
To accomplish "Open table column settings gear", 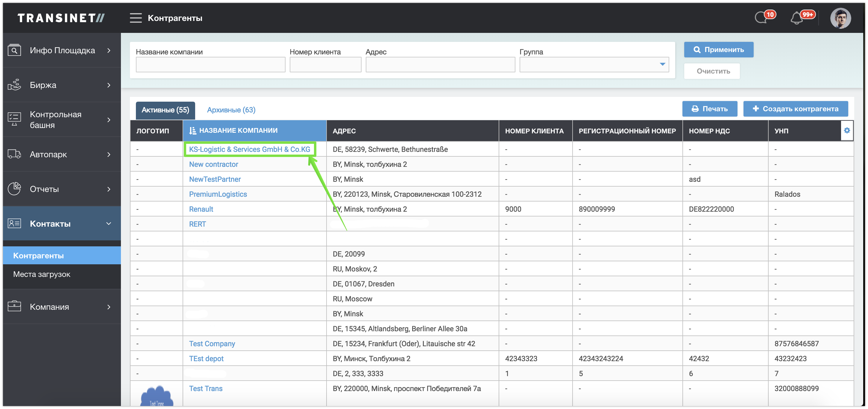I will click(847, 130).
